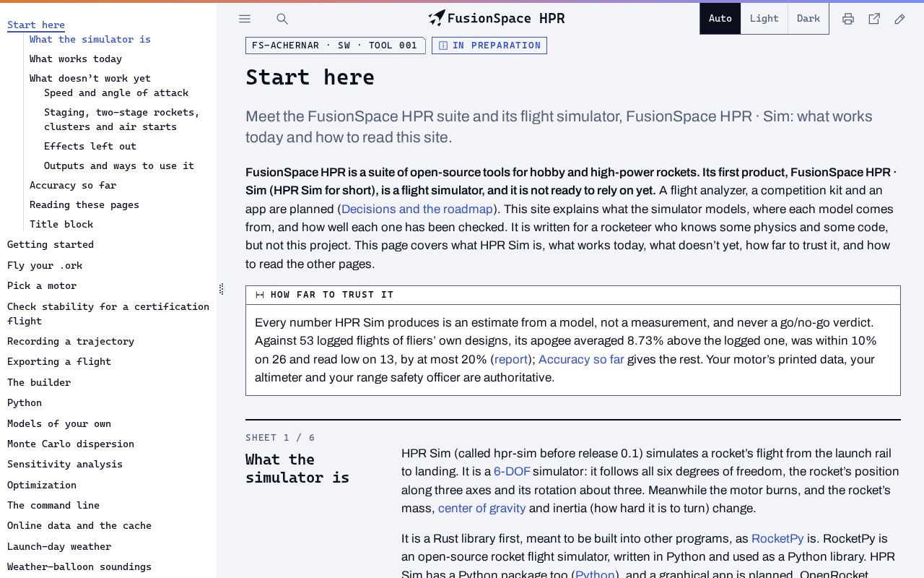924x578 pixels.
Task: Open search with the magnifier icon
Action: click(282, 19)
